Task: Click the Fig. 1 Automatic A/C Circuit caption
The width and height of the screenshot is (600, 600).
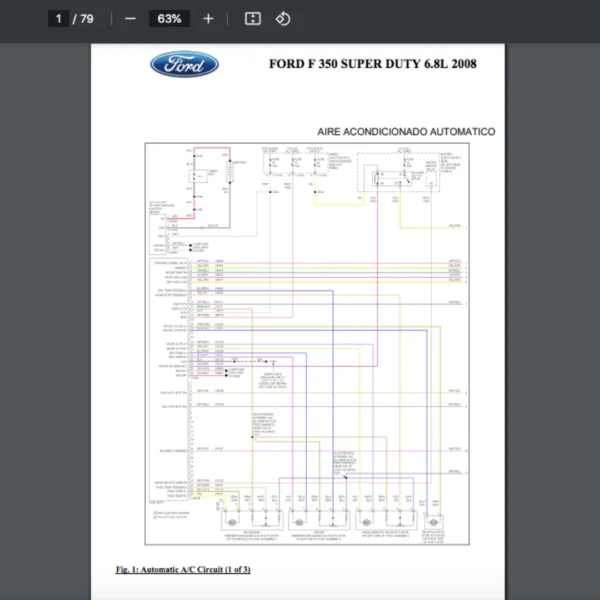Action: point(182,570)
